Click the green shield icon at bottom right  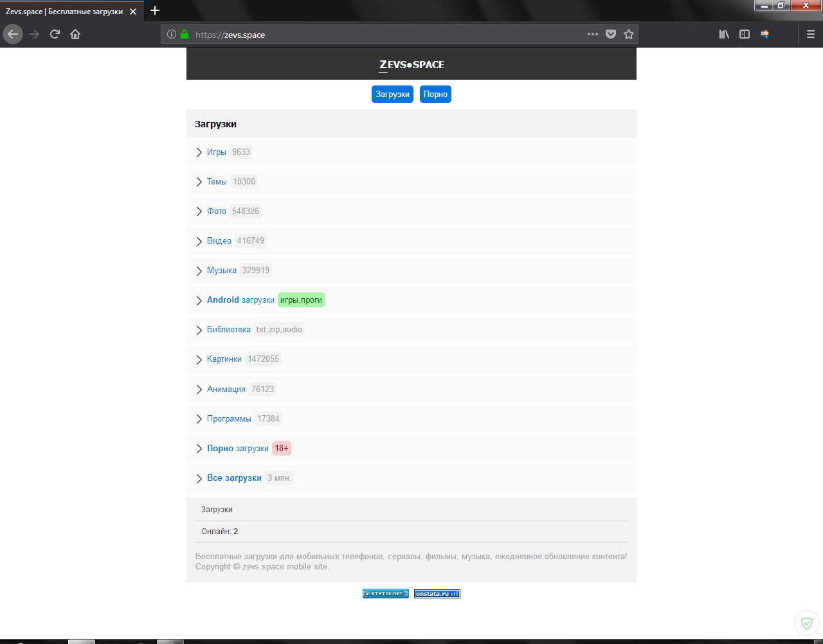806,623
